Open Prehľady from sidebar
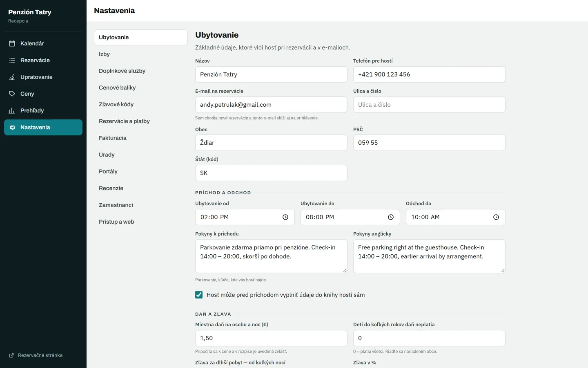 43,110
